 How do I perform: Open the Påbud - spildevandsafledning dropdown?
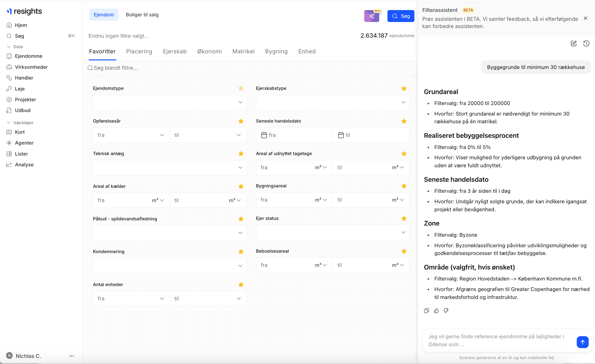pos(170,233)
